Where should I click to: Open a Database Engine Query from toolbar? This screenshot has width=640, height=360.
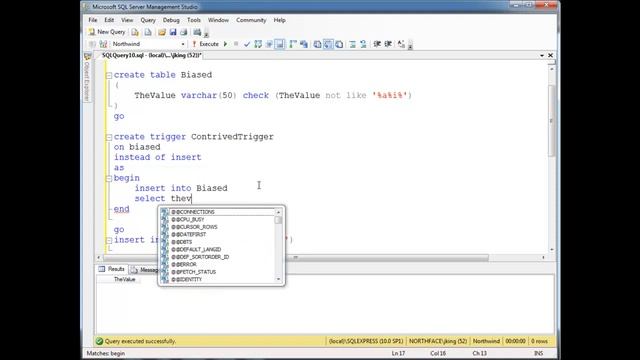(x=135, y=32)
